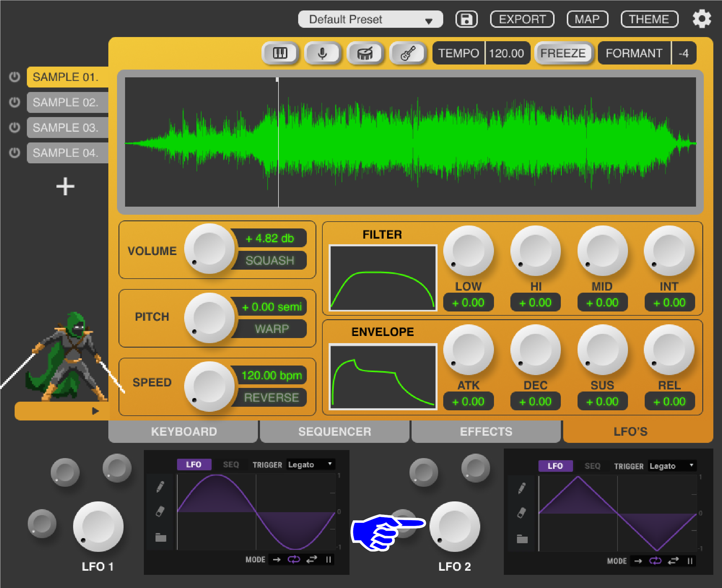Viewport: 722px width, 588px height.
Task: Select the piano keyboard instrument icon
Action: click(x=280, y=53)
